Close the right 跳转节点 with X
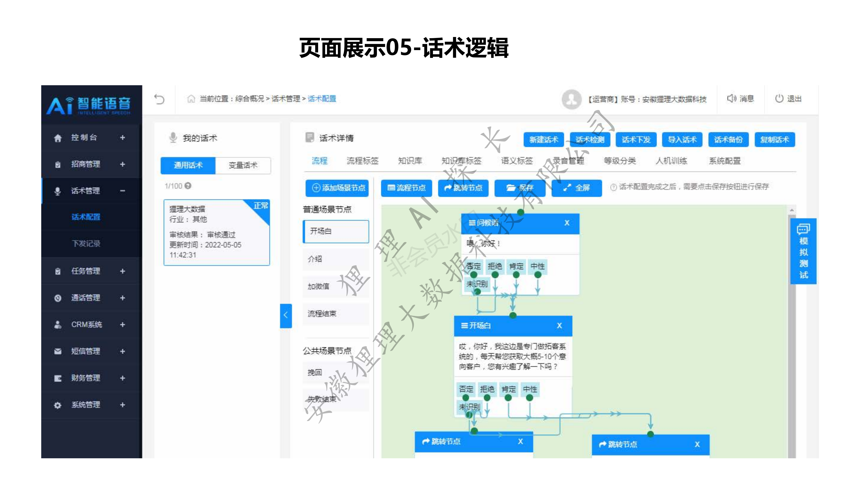 pos(697,444)
